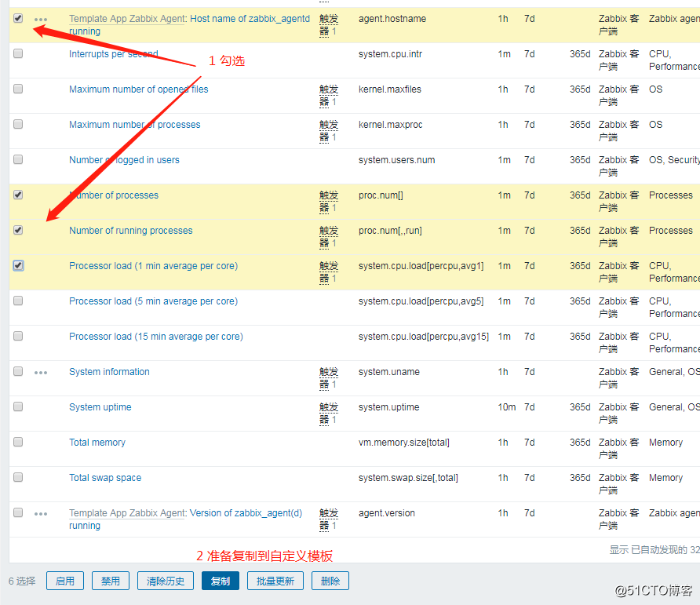Select the key text system.cpu.intr
Screen dimensions: 700x605
[x=390, y=54]
